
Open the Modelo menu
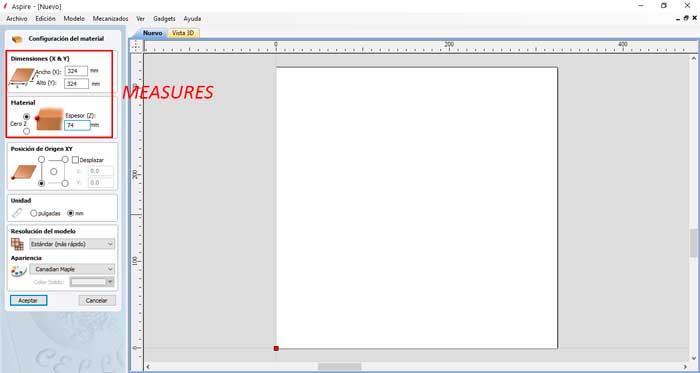click(74, 19)
